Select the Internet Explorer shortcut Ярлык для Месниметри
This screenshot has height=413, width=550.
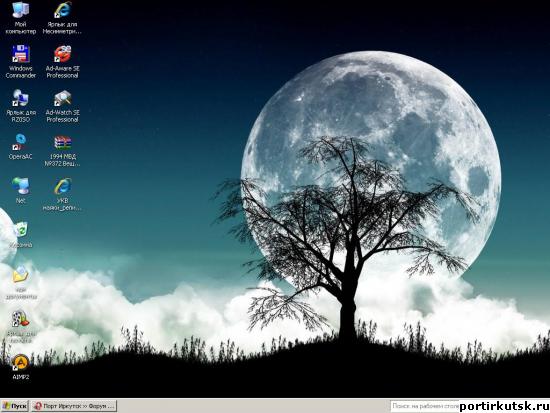click(62, 18)
